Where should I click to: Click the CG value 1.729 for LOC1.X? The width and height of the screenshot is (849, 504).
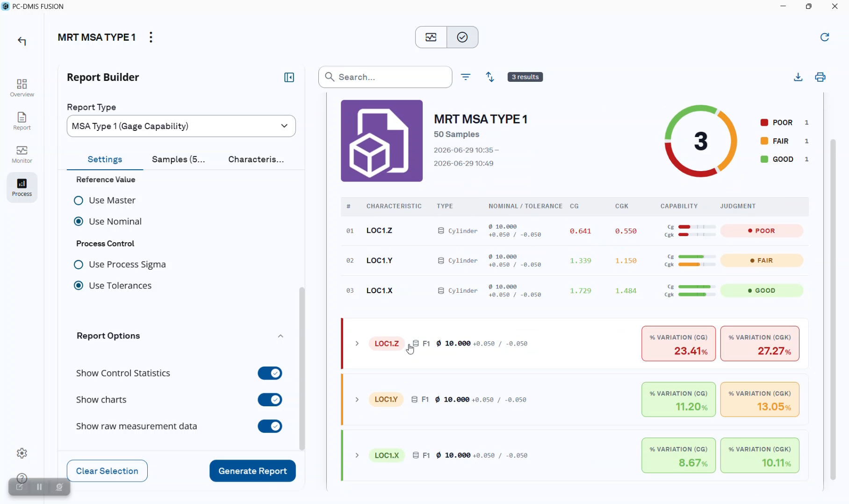coord(580,290)
